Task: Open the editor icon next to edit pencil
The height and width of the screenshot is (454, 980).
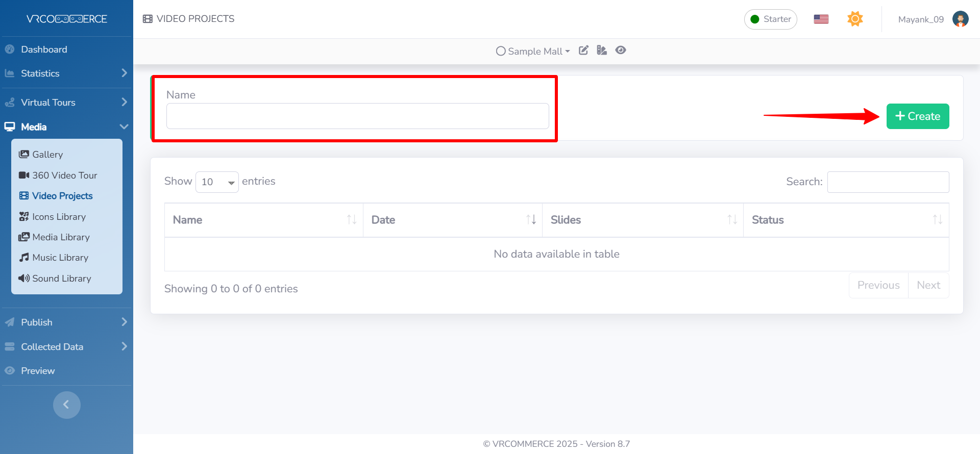Action: [602, 51]
